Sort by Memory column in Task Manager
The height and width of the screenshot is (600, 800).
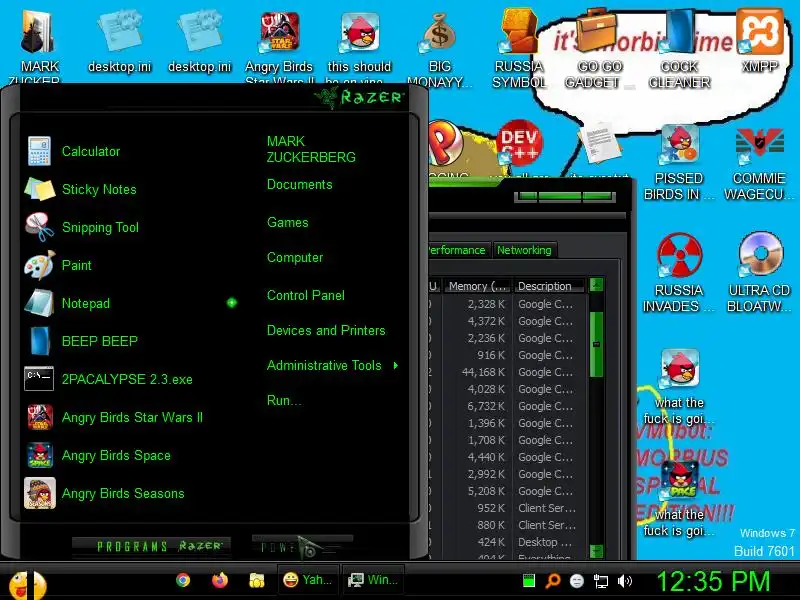tap(478, 286)
